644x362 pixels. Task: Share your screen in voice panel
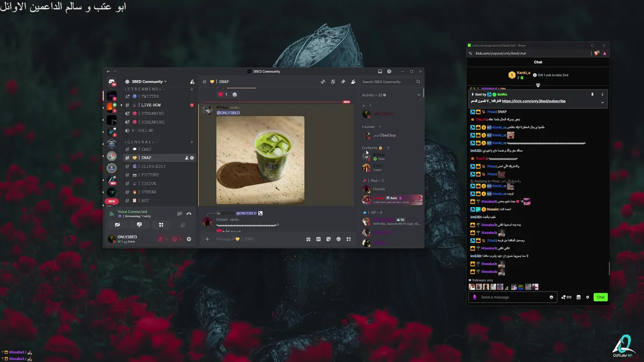coord(139,225)
